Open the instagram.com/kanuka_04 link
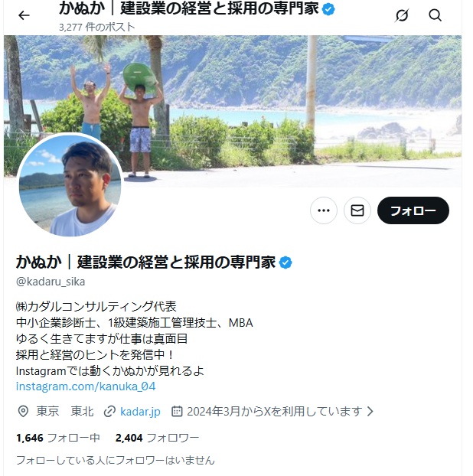 [x=86, y=386]
